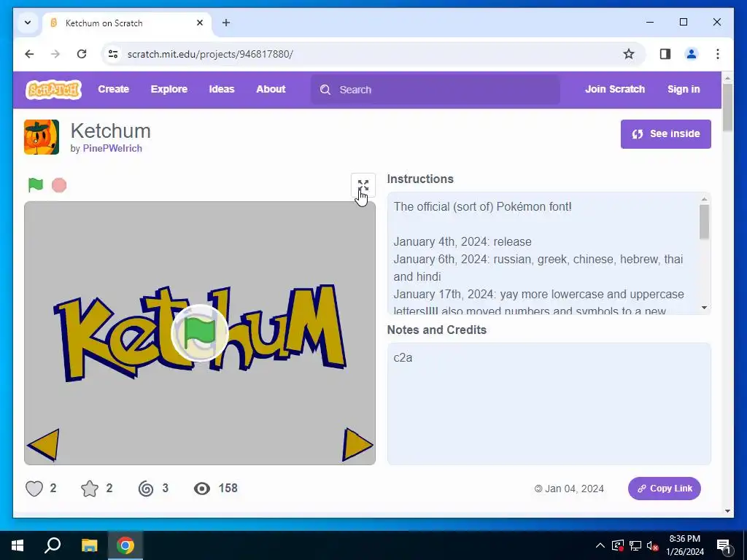Go back to previous page
Image resolution: width=747 pixels, height=560 pixels.
(29, 54)
